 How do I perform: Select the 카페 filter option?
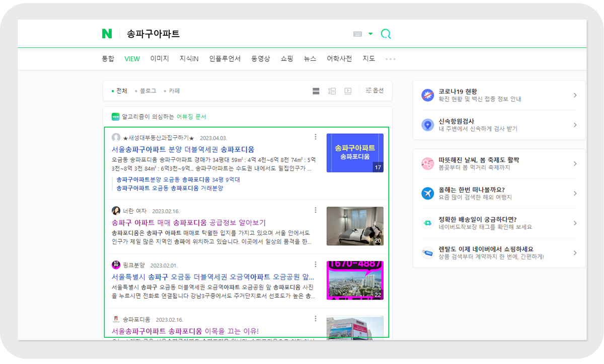point(172,91)
